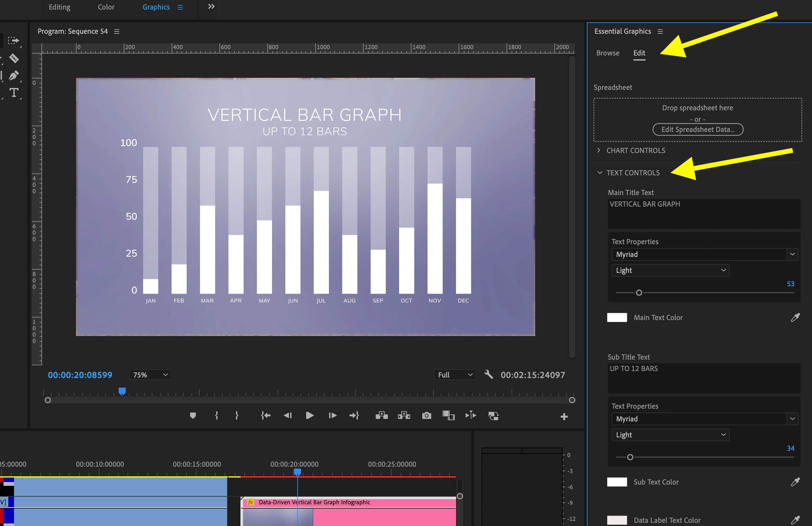Expand the CHART CONTROLS section
This screenshot has width=812, height=526.
[x=599, y=150]
